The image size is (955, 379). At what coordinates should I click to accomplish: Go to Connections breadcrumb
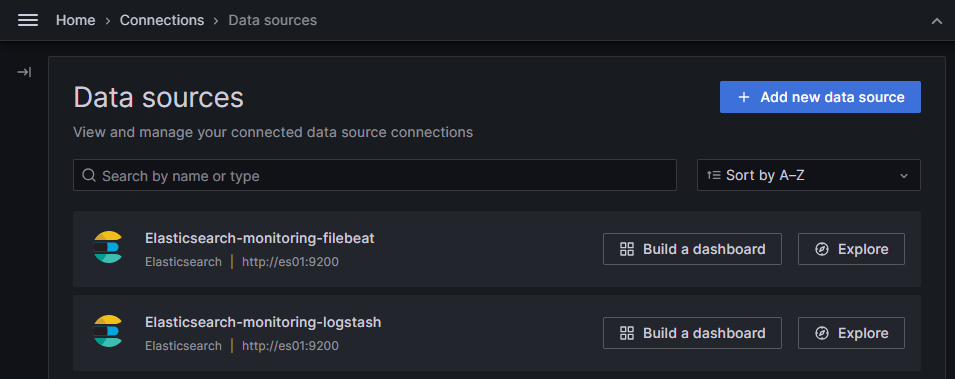[x=162, y=20]
